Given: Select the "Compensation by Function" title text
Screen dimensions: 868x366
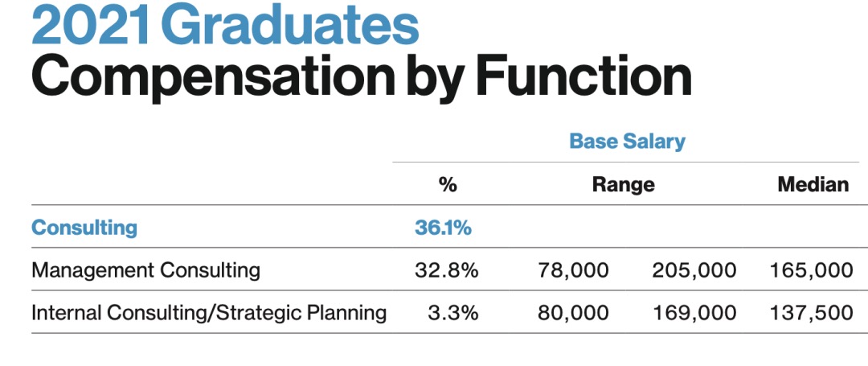Looking at the screenshot, I should (x=362, y=78).
